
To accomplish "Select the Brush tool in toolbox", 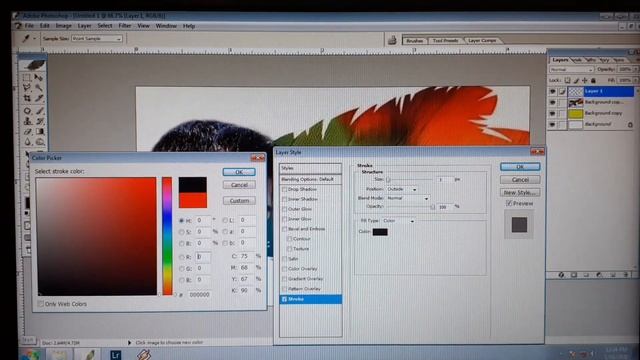I will point(40,111).
